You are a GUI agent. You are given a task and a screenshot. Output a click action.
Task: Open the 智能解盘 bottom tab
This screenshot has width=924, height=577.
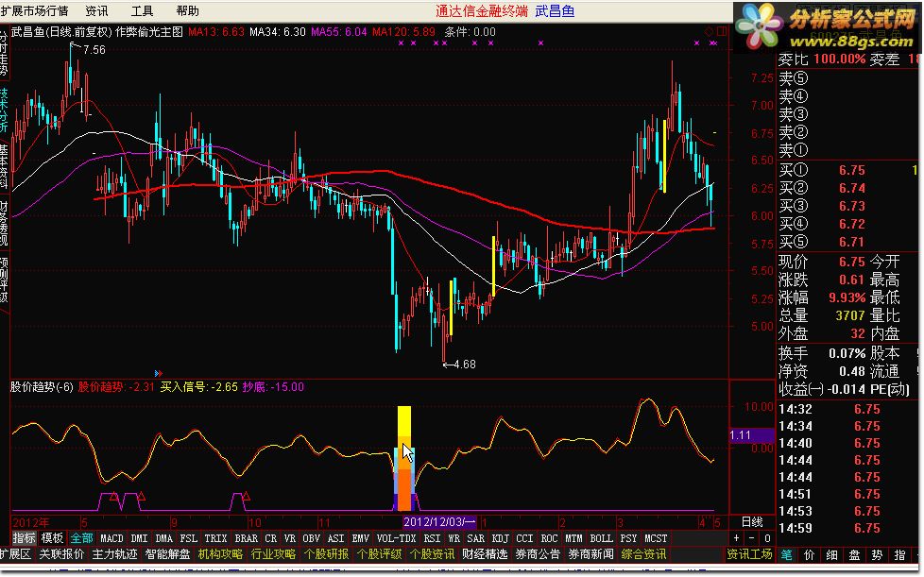[x=167, y=554]
